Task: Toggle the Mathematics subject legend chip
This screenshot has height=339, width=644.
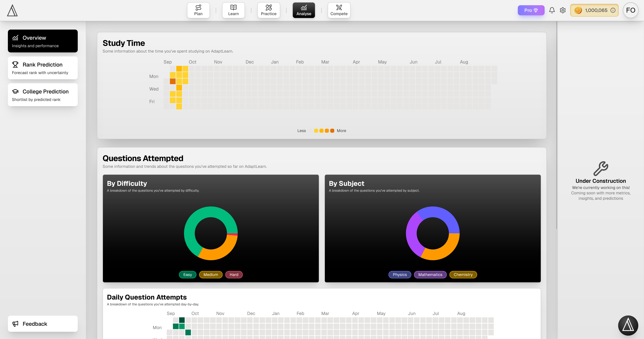Action: tap(430, 274)
